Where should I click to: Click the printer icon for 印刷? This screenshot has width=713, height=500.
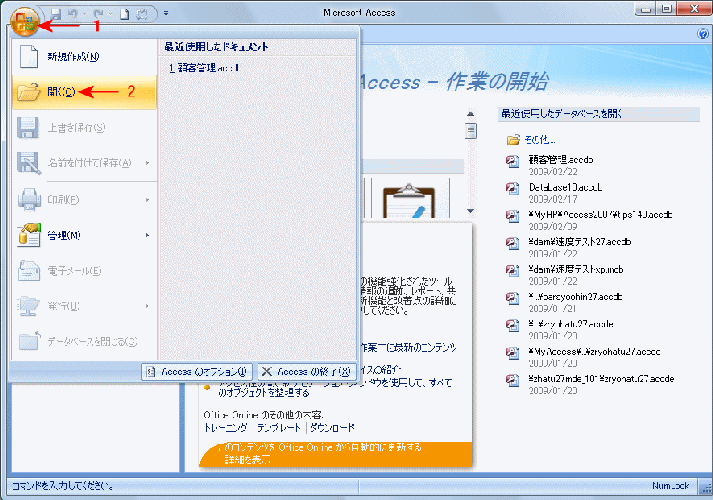[x=29, y=200]
